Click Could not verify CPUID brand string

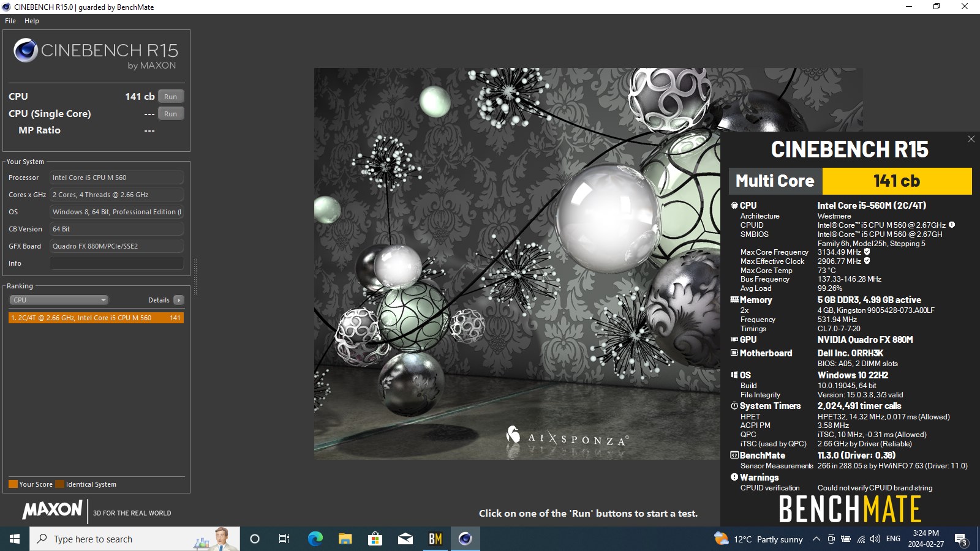point(875,488)
